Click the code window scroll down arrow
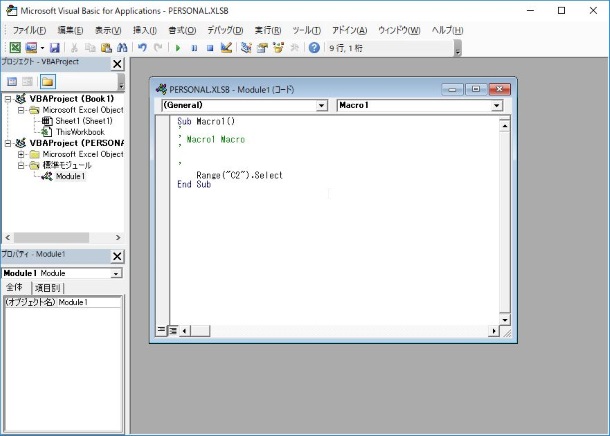Image resolution: width=610 pixels, height=436 pixels. coord(505,320)
